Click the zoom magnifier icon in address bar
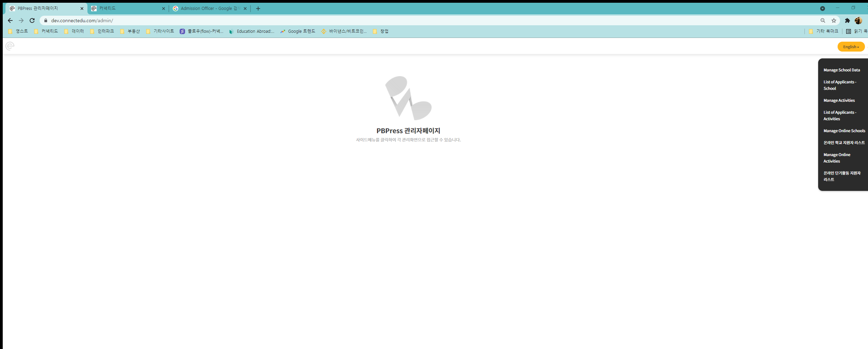 pos(823,20)
